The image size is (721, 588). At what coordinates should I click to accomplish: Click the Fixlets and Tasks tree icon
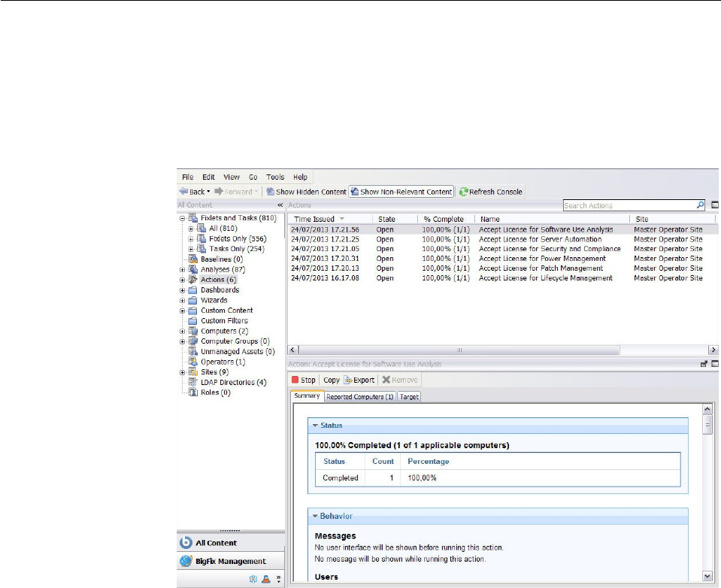(x=193, y=218)
